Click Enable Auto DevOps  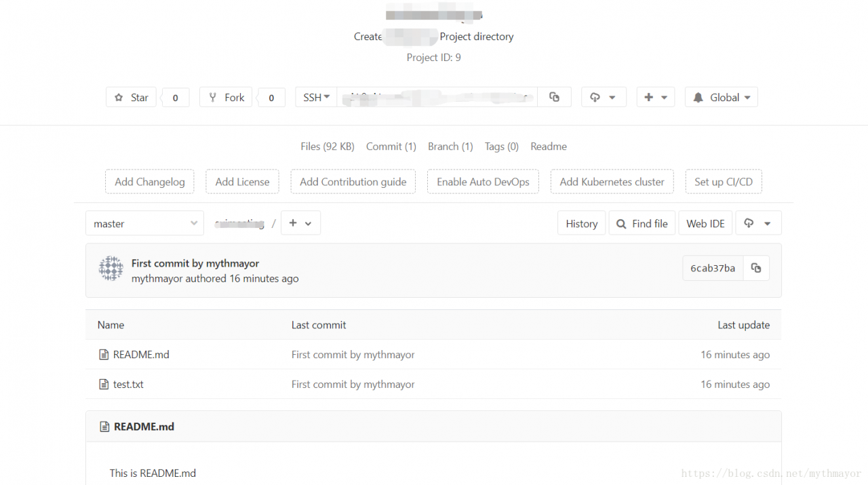click(x=483, y=182)
